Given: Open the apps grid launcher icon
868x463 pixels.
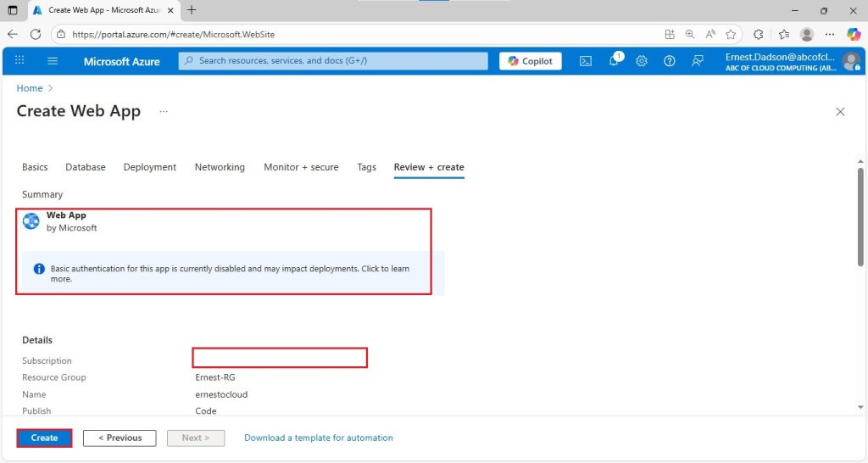Looking at the screenshot, I should pos(19,60).
